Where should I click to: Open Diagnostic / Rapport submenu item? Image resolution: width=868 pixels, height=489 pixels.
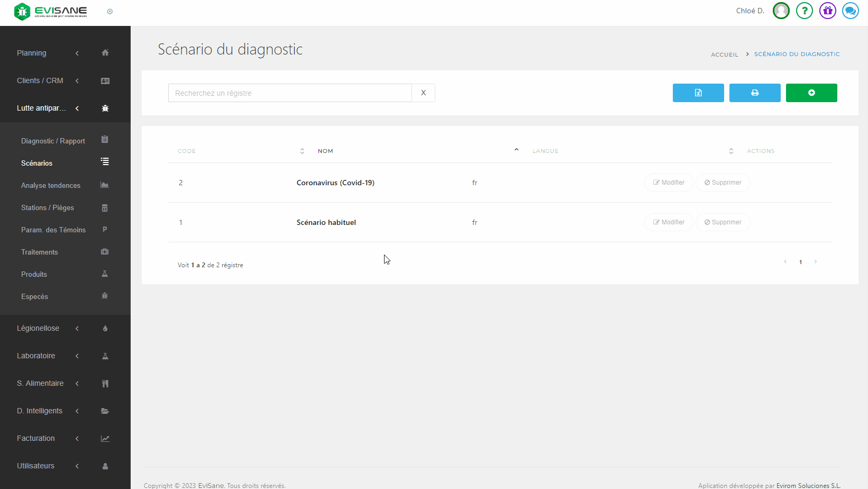pyautogui.click(x=53, y=141)
